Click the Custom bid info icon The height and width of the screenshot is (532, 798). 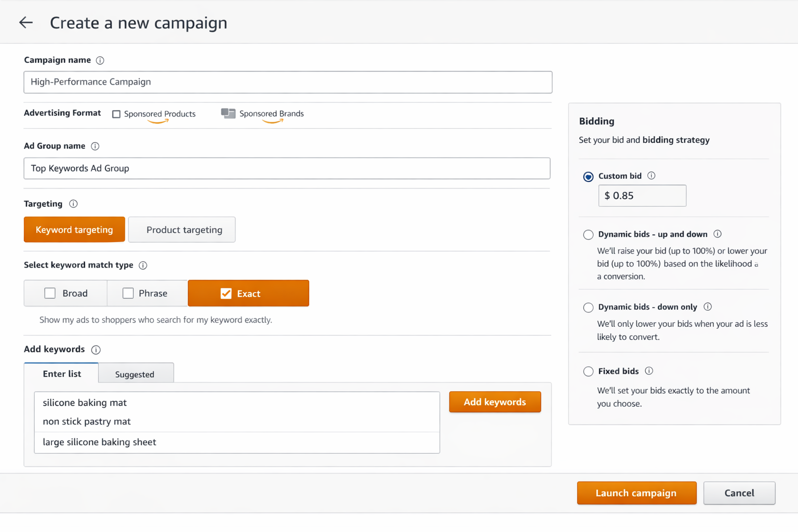[x=651, y=176]
